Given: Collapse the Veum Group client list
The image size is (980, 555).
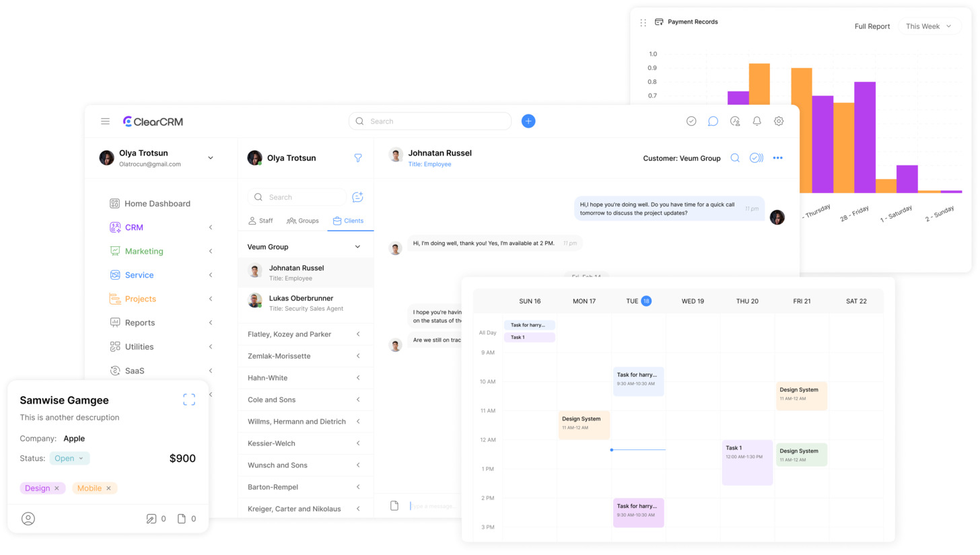Looking at the screenshot, I should pos(357,247).
